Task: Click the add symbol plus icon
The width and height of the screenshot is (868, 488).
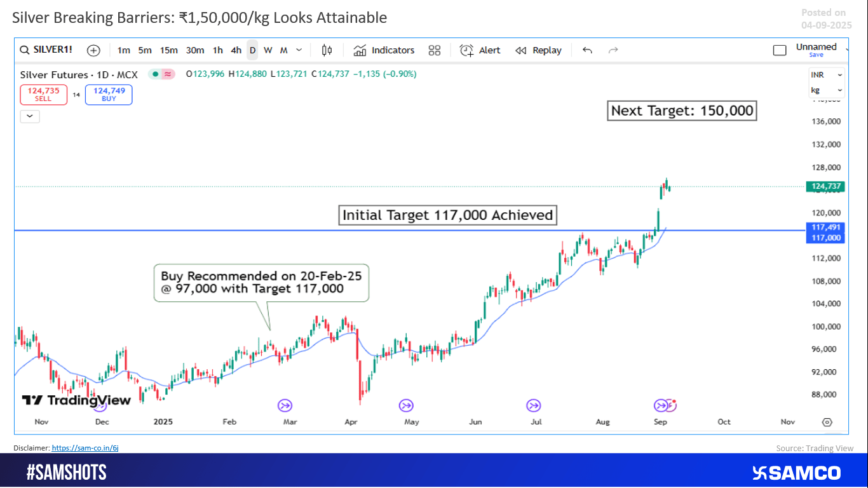Action: tap(93, 50)
